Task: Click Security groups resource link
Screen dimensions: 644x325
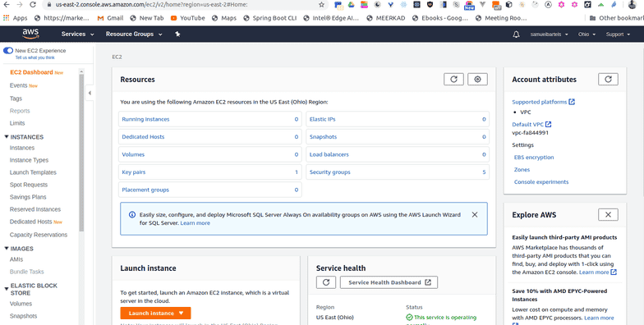Action: [x=330, y=172]
